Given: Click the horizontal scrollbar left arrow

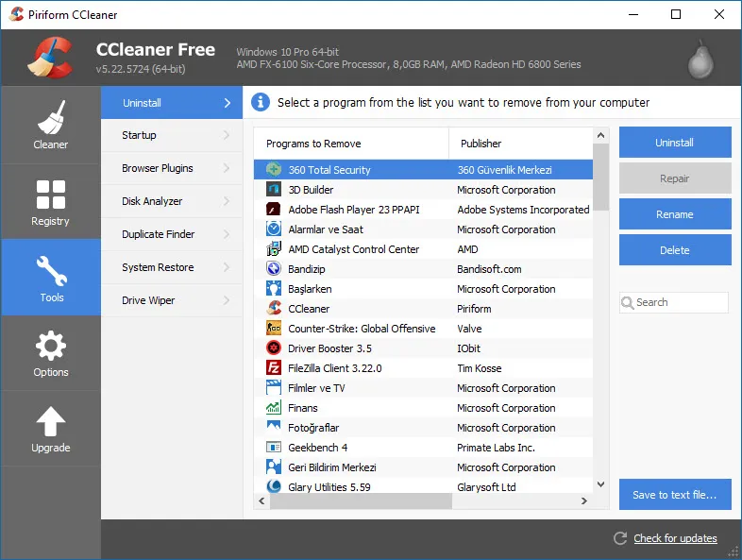Looking at the screenshot, I should coord(261,501).
